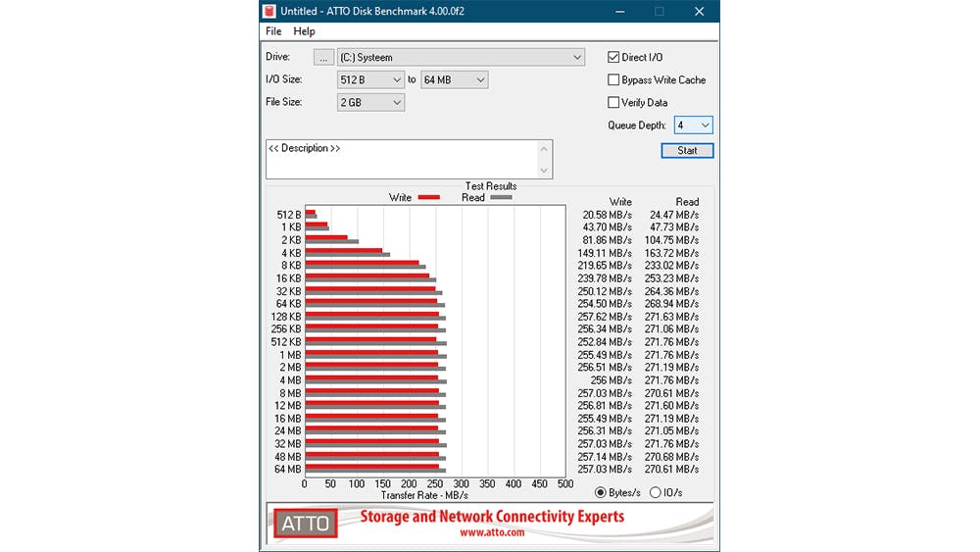The height and width of the screenshot is (552, 980).
Task: Click the 104.75 MB/s read value
Action: [672, 240]
